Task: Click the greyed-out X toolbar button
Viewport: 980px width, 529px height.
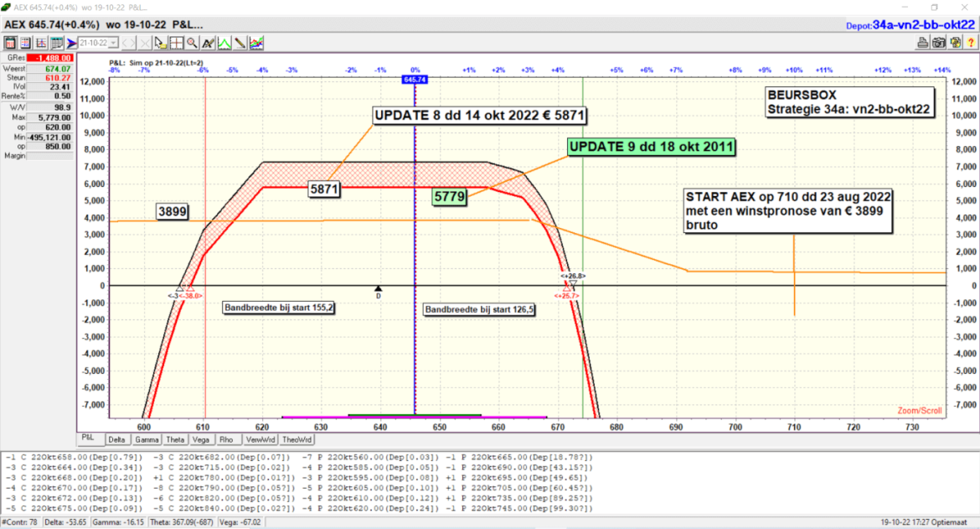Action: point(145,43)
